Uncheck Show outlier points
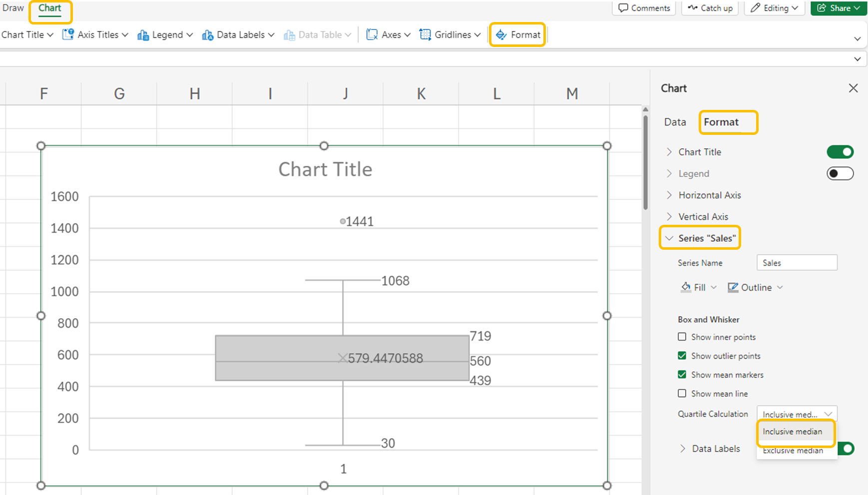 682,356
